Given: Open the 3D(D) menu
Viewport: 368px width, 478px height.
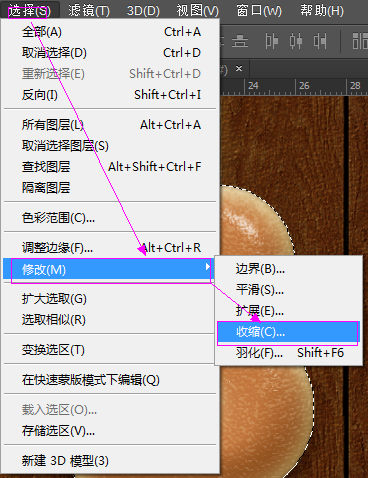Looking at the screenshot, I should pos(143,11).
